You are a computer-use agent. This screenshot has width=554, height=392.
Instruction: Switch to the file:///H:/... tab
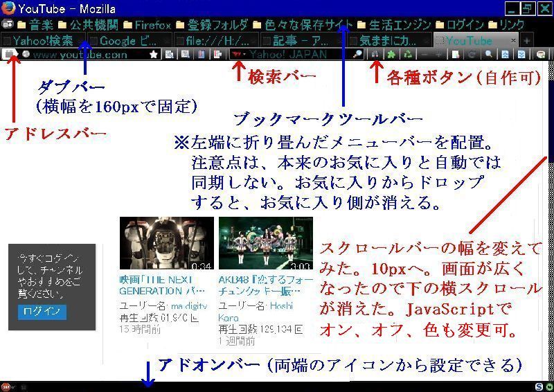click(216, 41)
